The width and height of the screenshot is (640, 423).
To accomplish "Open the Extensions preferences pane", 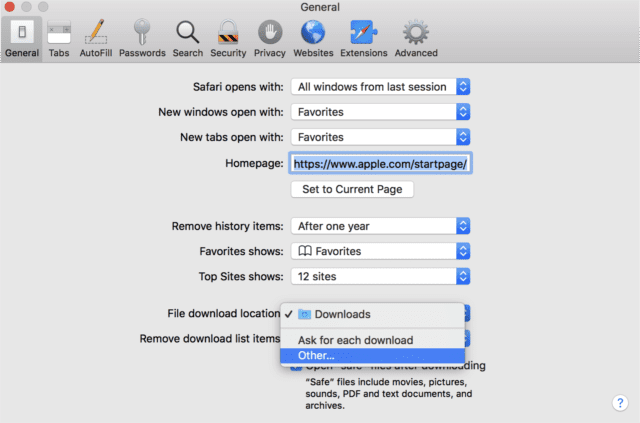I will click(363, 38).
